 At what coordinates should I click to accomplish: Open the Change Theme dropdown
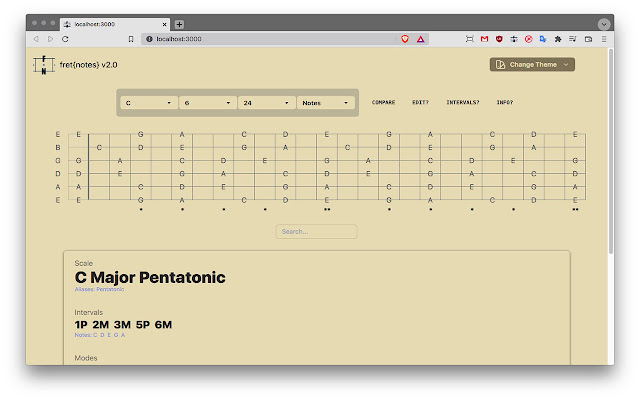coord(532,64)
